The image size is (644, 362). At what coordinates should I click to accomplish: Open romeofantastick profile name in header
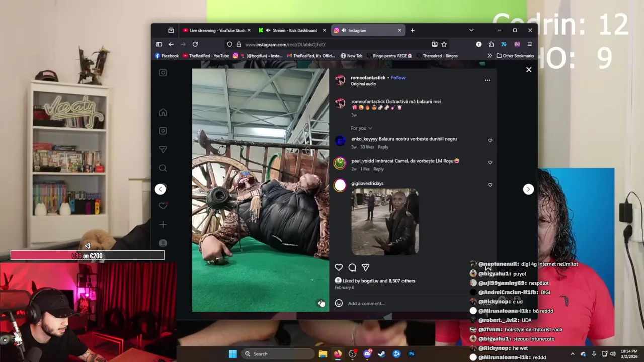coord(368,78)
